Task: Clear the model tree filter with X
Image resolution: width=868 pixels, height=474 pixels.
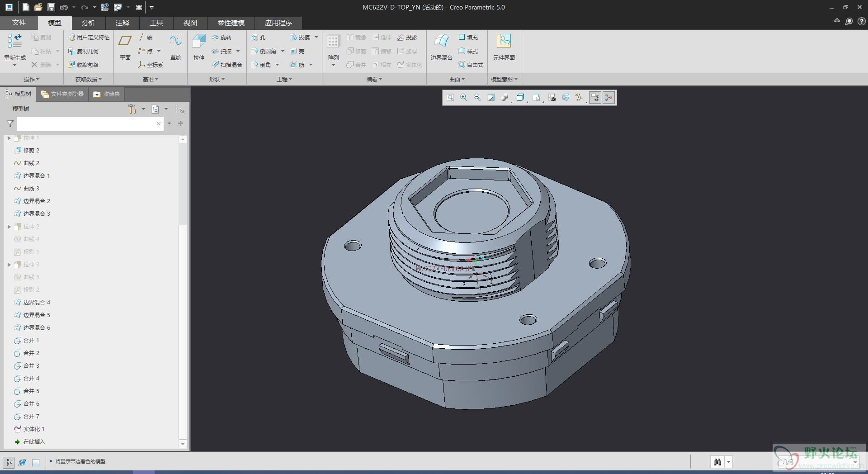Action: coord(159,123)
